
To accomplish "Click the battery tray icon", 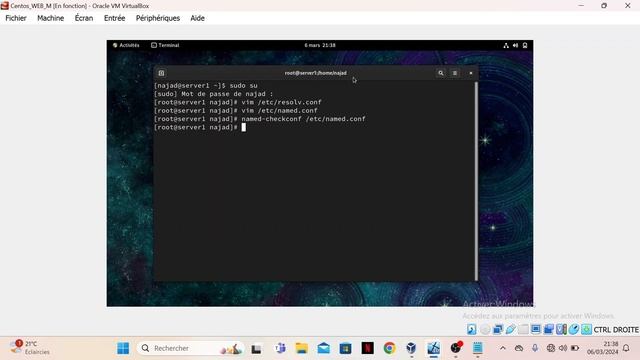I will [575, 348].
